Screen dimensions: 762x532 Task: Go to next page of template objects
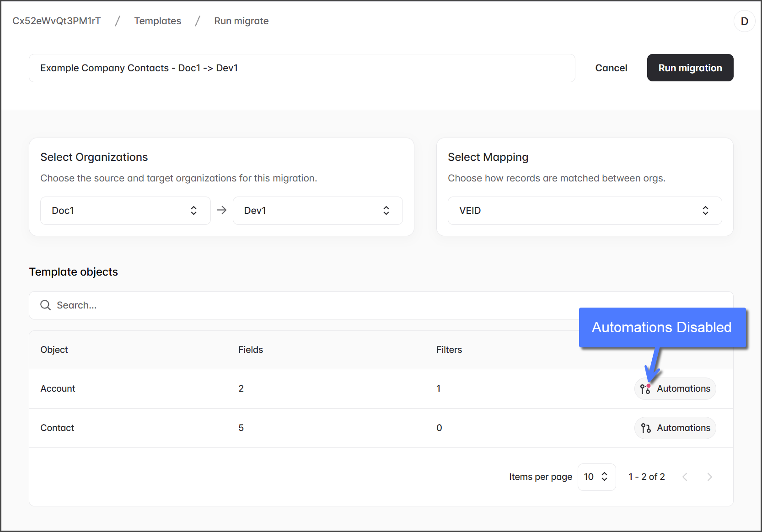[x=709, y=477]
